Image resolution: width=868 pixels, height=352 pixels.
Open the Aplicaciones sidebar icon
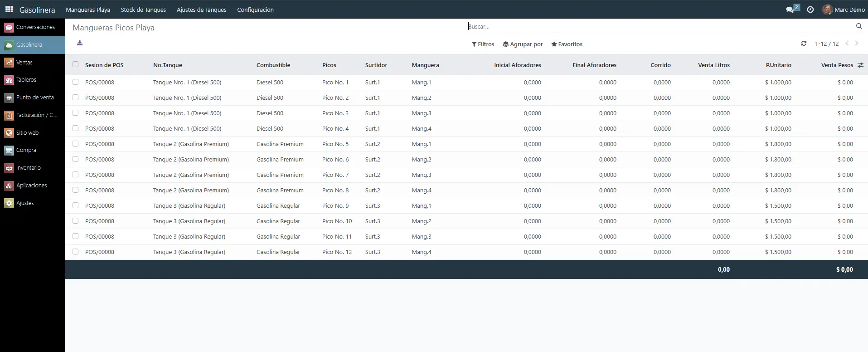[x=9, y=186]
